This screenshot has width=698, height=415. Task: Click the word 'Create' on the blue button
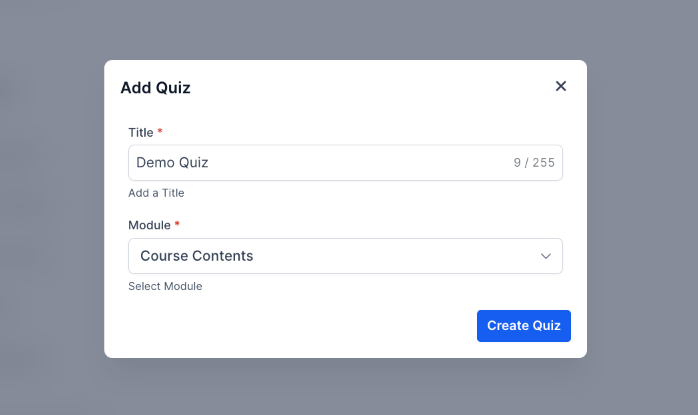[508, 326]
